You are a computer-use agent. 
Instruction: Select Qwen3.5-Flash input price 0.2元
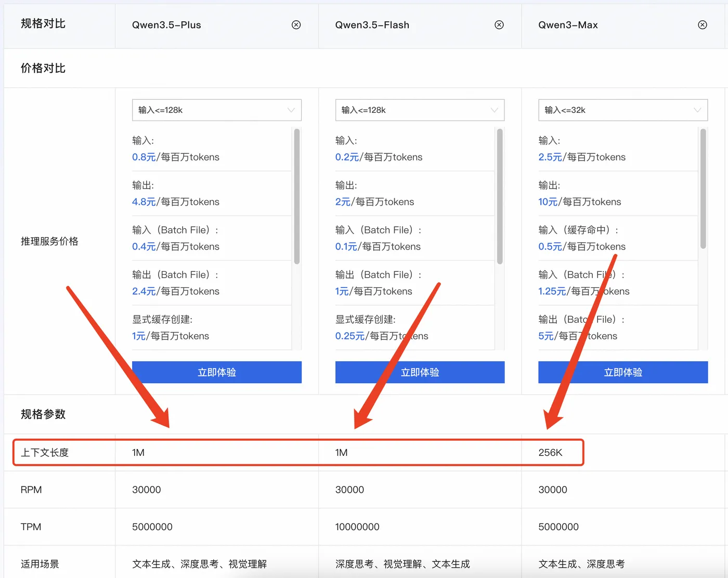click(x=347, y=157)
